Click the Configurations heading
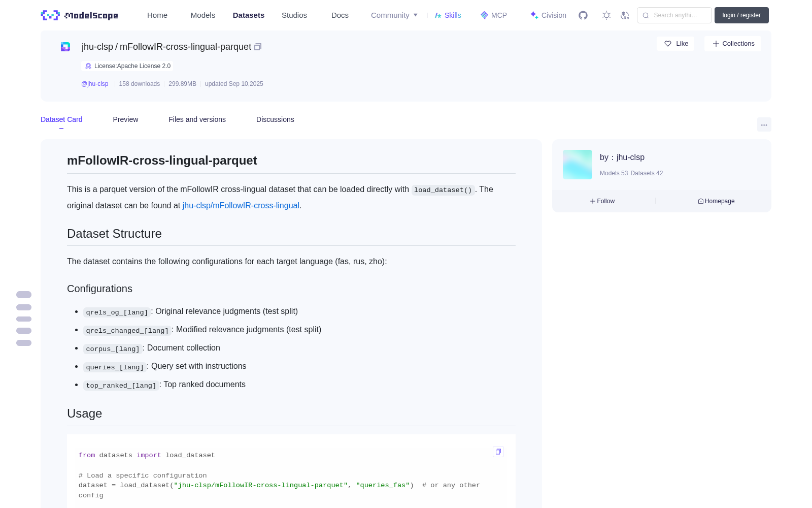812x508 pixels. click(99, 289)
